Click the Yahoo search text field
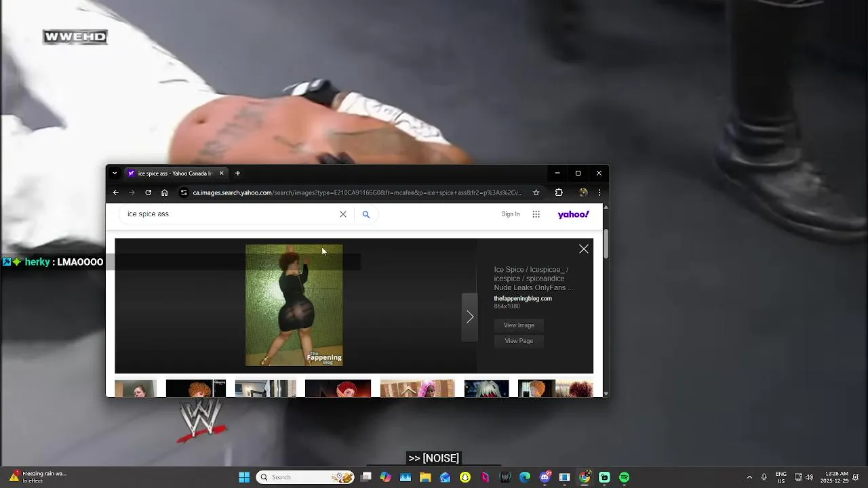The image size is (868, 488). [231, 214]
